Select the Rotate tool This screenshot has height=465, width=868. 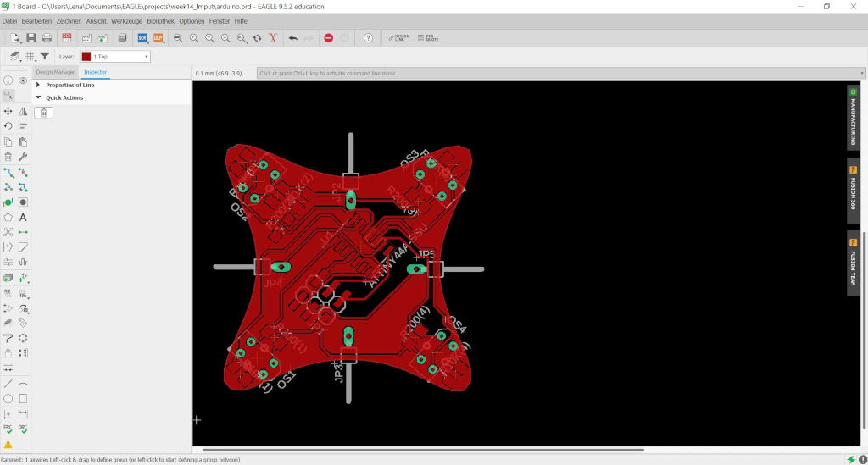tap(8, 126)
